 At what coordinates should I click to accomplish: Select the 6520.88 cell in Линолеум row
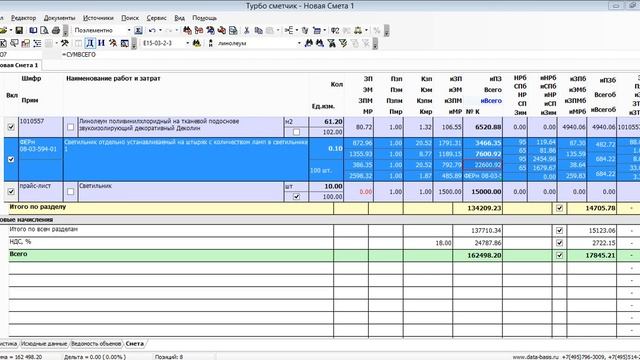pyautogui.click(x=483, y=127)
